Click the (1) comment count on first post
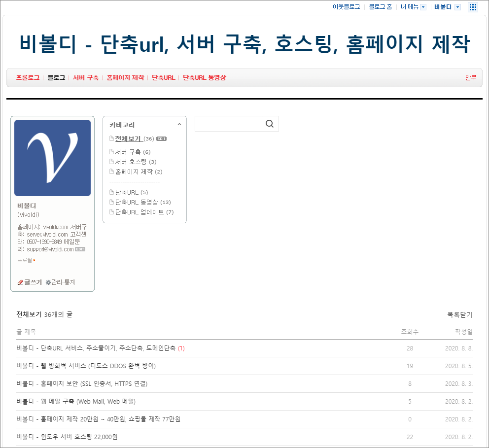The image size is (489, 448). pyautogui.click(x=181, y=348)
